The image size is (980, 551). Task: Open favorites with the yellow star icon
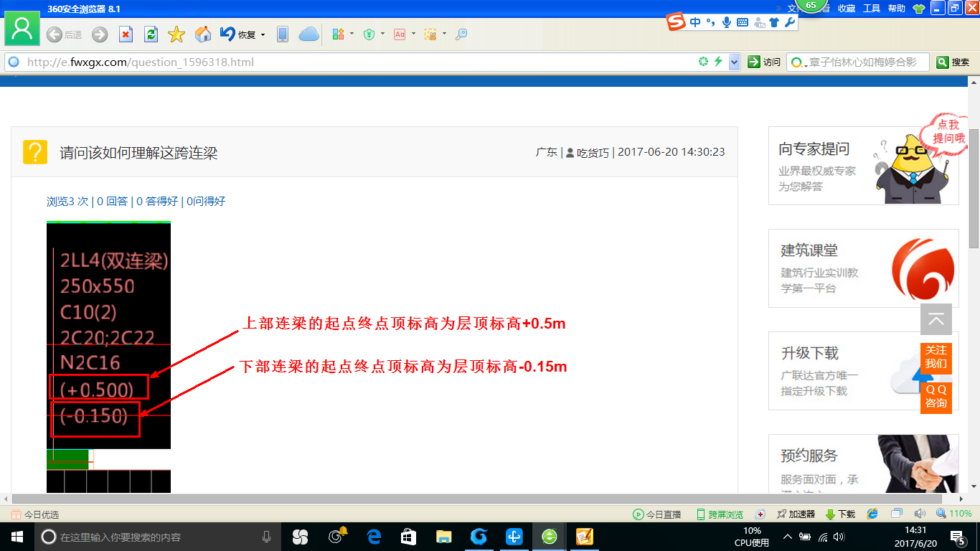click(x=176, y=34)
